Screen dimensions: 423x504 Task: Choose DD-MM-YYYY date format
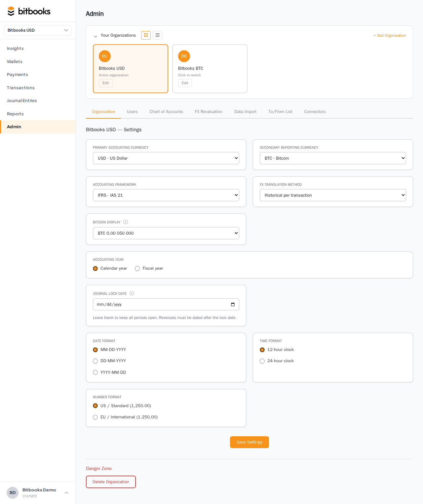pyautogui.click(x=95, y=361)
